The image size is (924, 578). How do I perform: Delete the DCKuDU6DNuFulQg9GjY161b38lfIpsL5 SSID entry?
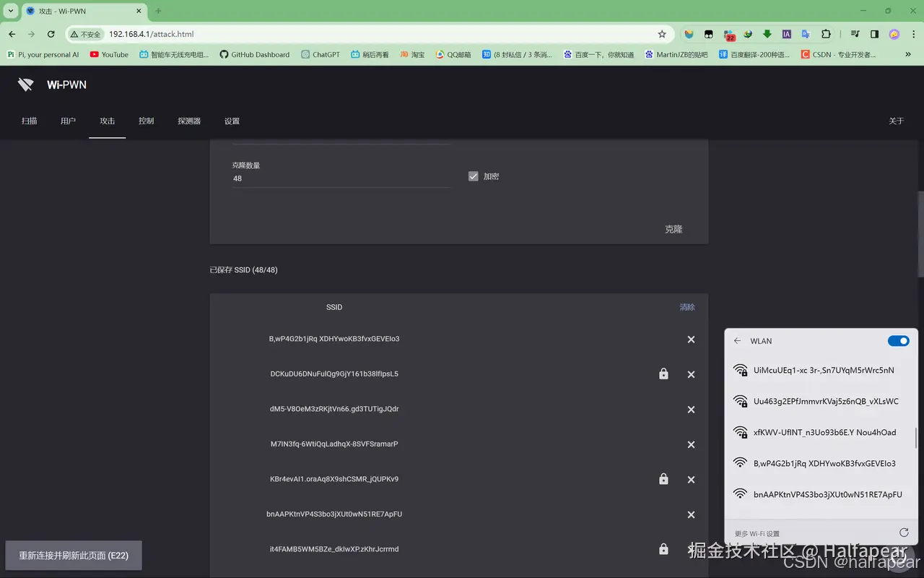click(691, 374)
